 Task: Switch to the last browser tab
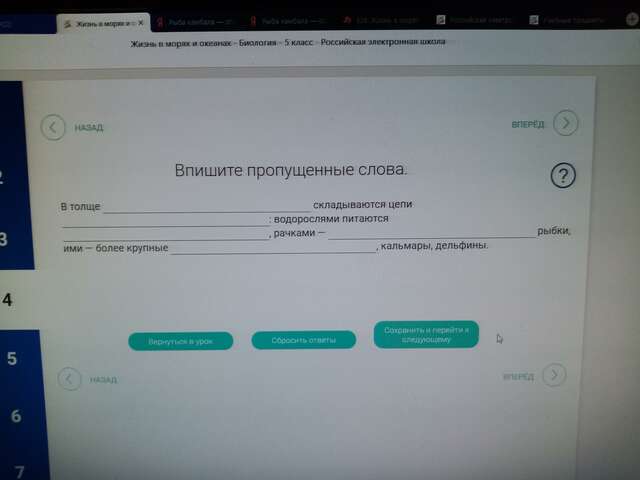coord(567,20)
